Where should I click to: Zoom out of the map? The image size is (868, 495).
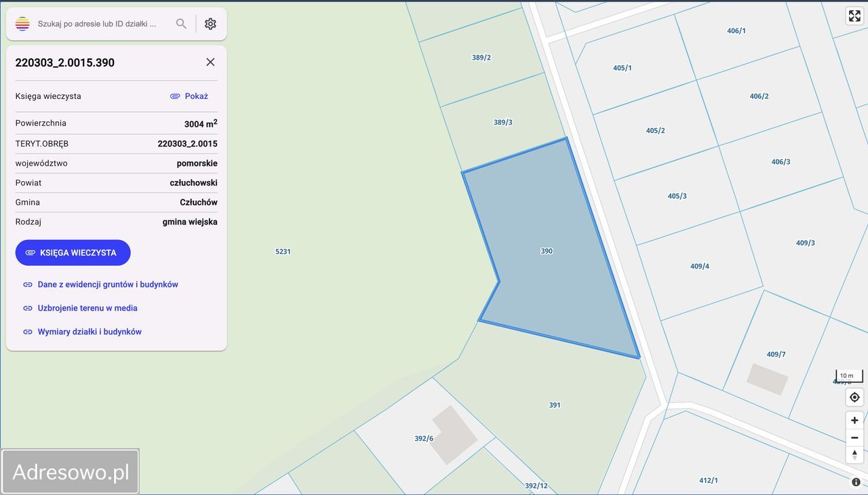coord(854,438)
